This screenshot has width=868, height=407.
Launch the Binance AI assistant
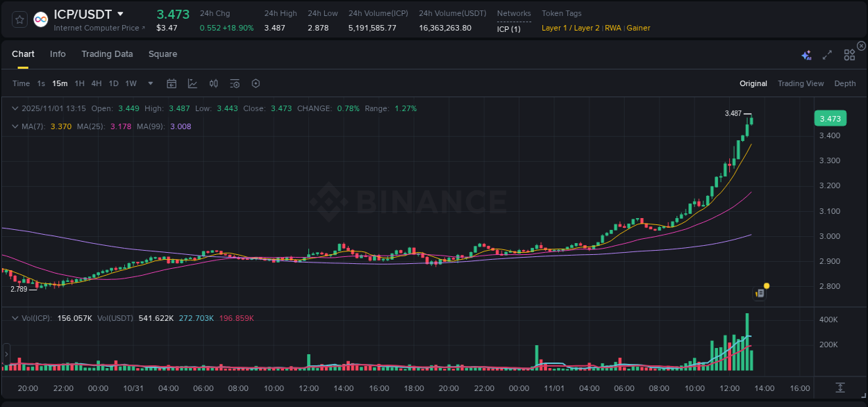click(x=806, y=53)
